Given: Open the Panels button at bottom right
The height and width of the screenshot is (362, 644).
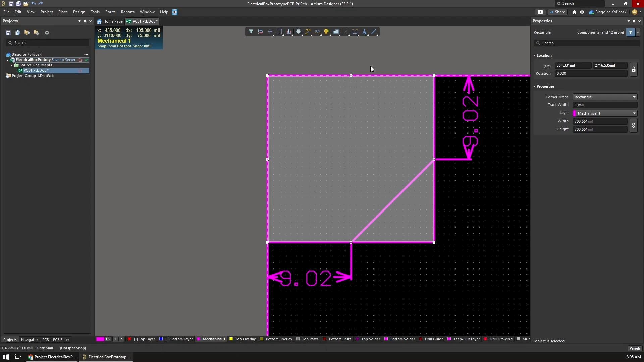Looking at the screenshot, I should [x=635, y=348].
